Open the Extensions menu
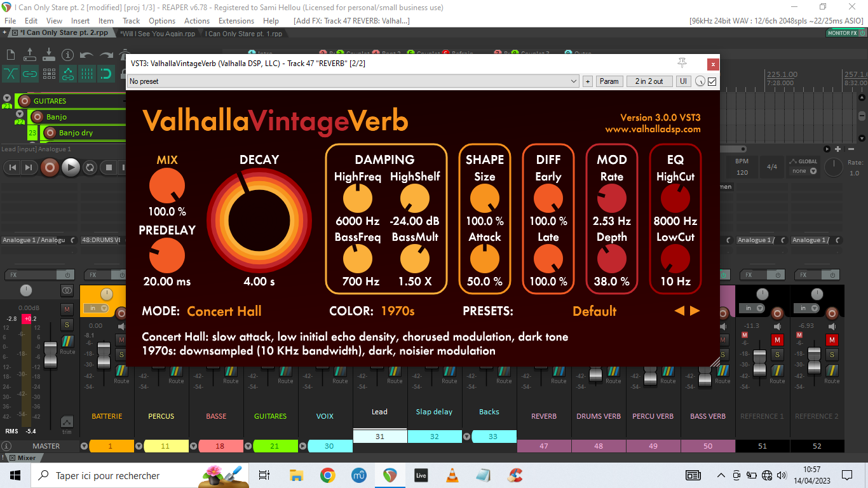The height and width of the screenshot is (488, 868). click(236, 20)
